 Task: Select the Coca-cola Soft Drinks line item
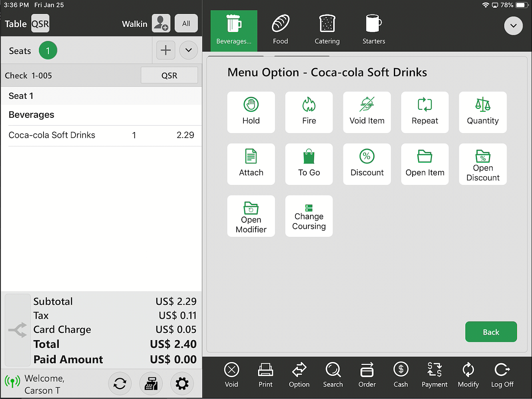point(101,135)
